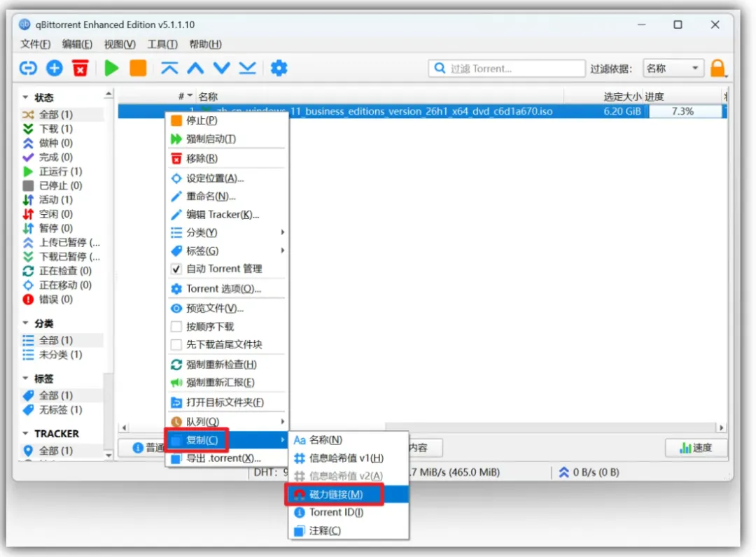
Task: Copy 注释(C) from the submenu
Action: pyautogui.click(x=348, y=530)
